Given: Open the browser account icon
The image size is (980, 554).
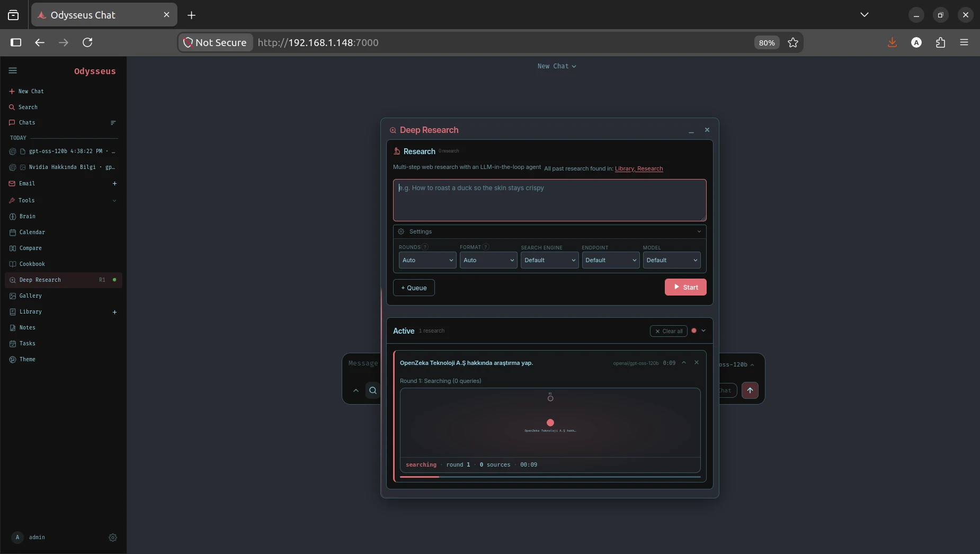Looking at the screenshot, I should click(916, 42).
